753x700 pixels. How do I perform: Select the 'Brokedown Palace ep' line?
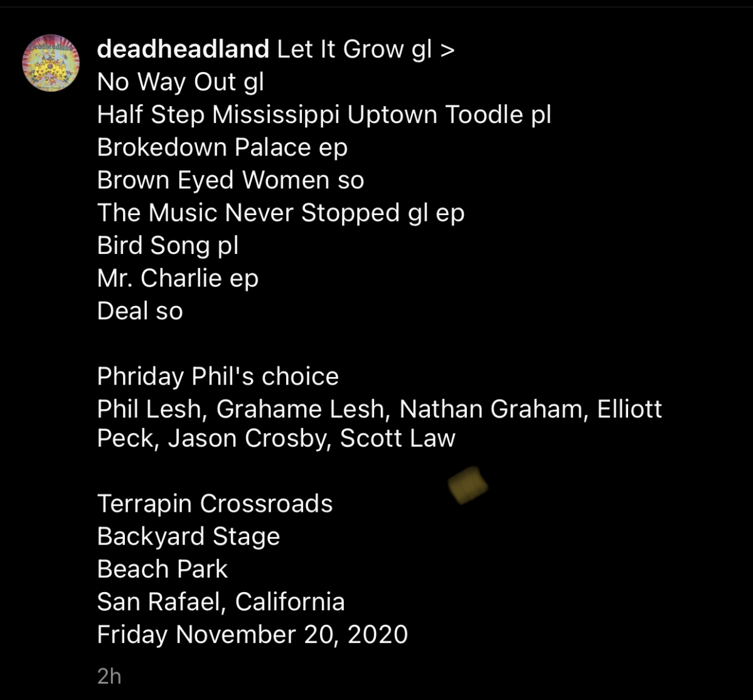click(222, 147)
